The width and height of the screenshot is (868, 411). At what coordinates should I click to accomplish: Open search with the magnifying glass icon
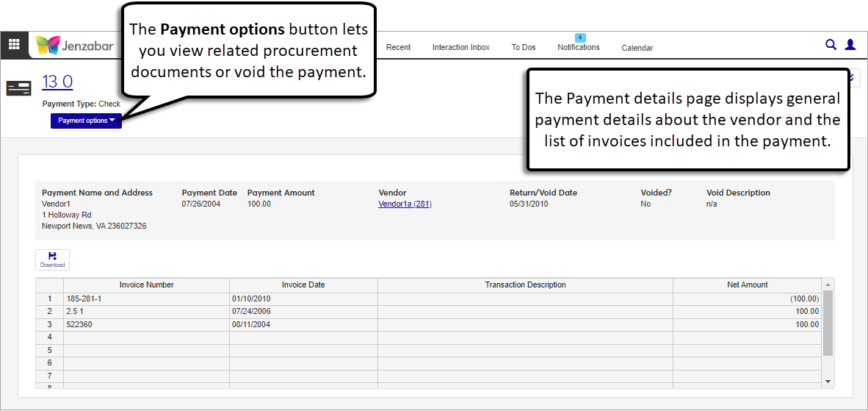point(831,45)
